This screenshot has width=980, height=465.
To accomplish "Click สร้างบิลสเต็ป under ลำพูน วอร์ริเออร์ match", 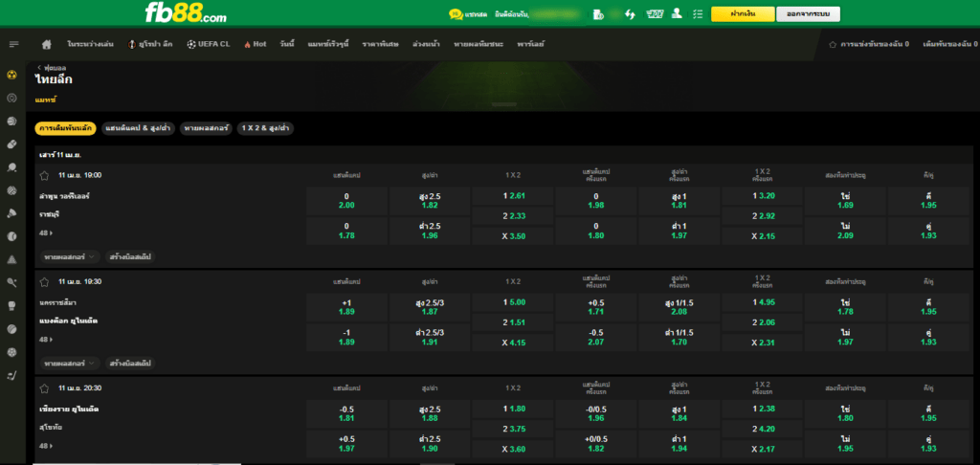I will pyautogui.click(x=130, y=256).
